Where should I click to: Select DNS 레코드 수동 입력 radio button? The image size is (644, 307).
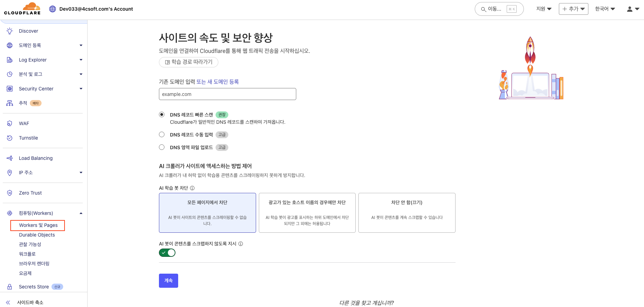[162, 134]
